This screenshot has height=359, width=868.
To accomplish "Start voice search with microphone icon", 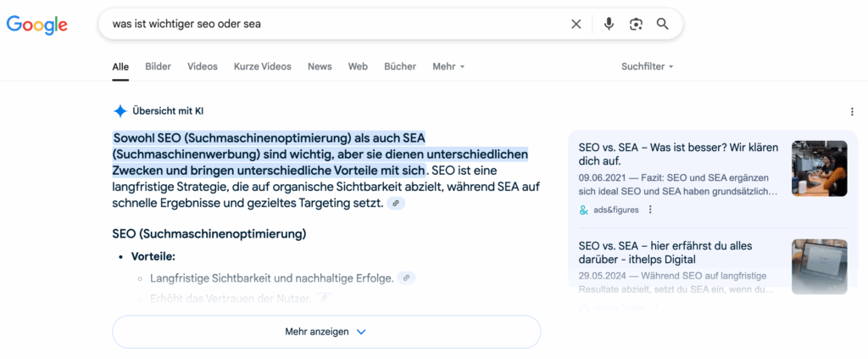I will (x=609, y=24).
